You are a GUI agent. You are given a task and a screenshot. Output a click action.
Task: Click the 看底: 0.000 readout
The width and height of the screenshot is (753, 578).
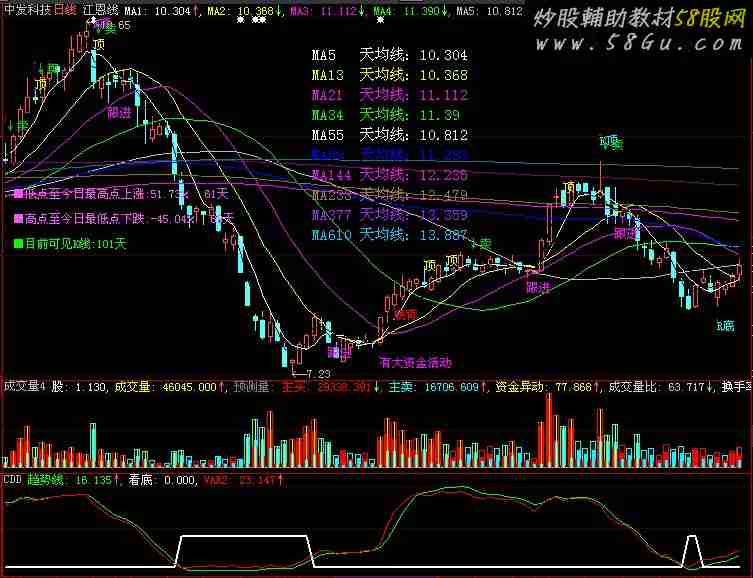pos(161,480)
